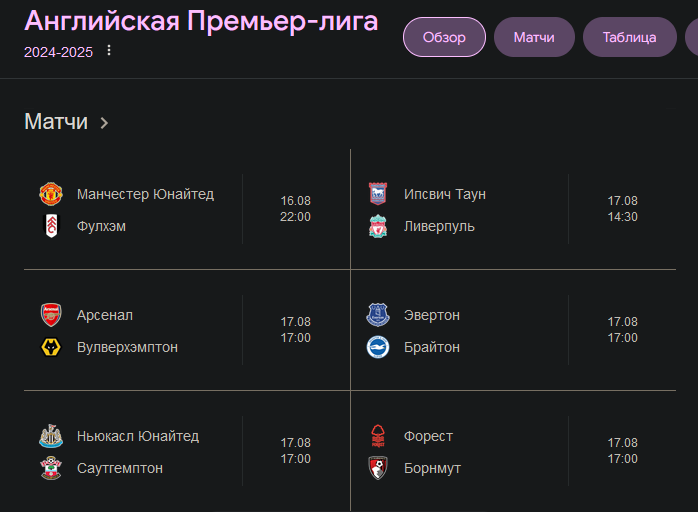Click the Arsenal club crest icon
Image resolution: width=698 pixels, height=512 pixels.
(51, 315)
